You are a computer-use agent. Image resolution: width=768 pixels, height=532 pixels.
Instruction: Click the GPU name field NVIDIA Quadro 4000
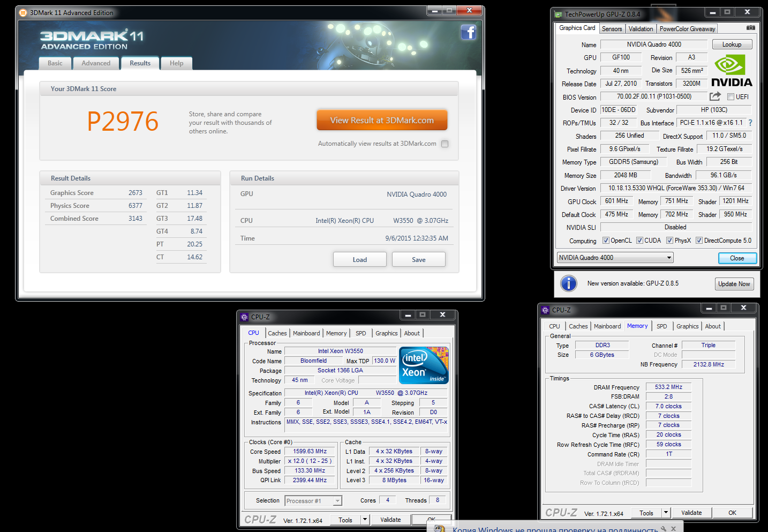point(654,44)
